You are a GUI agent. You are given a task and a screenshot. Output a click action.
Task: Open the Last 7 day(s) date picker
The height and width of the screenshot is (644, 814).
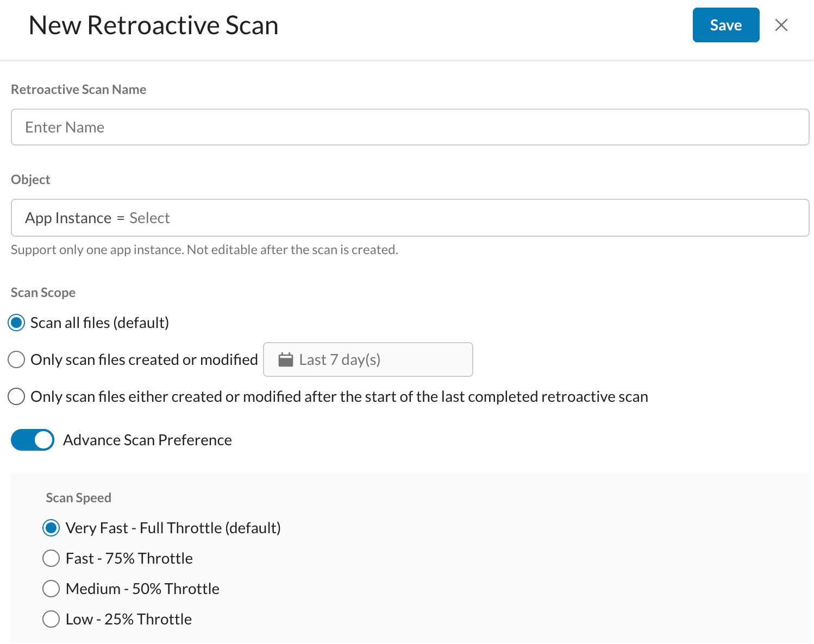367,359
